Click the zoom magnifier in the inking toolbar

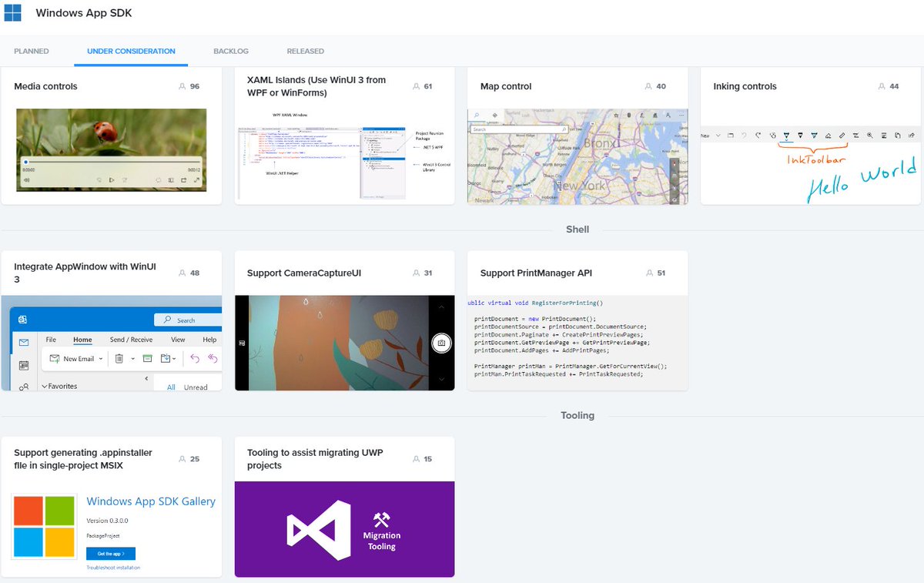click(x=869, y=136)
